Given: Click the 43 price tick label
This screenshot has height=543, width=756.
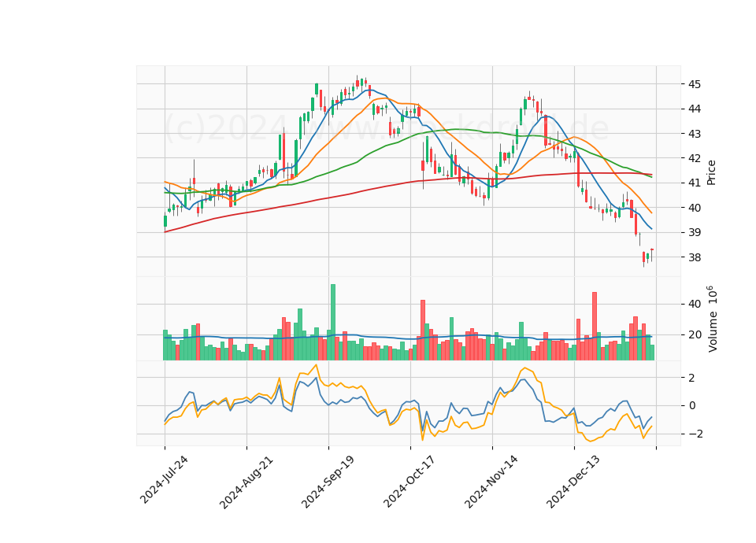Looking at the screenshot, I should (x=695, y=134).
